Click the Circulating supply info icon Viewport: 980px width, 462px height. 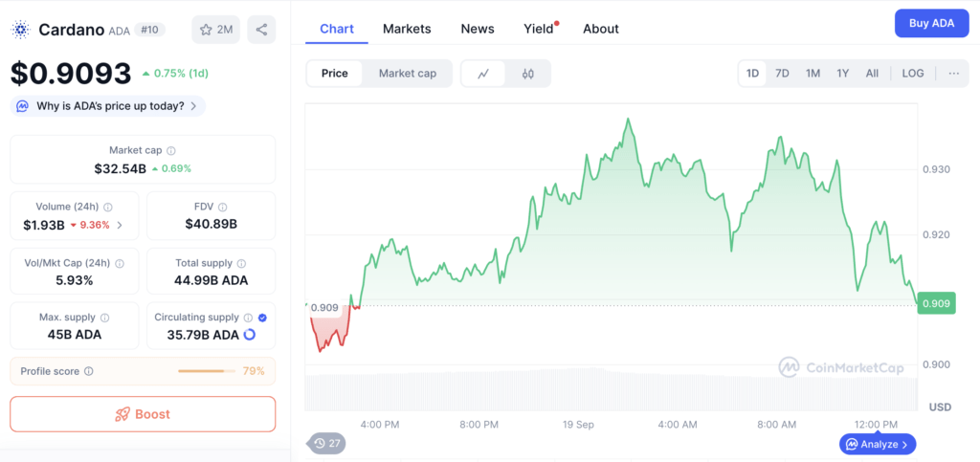(248, 318)
